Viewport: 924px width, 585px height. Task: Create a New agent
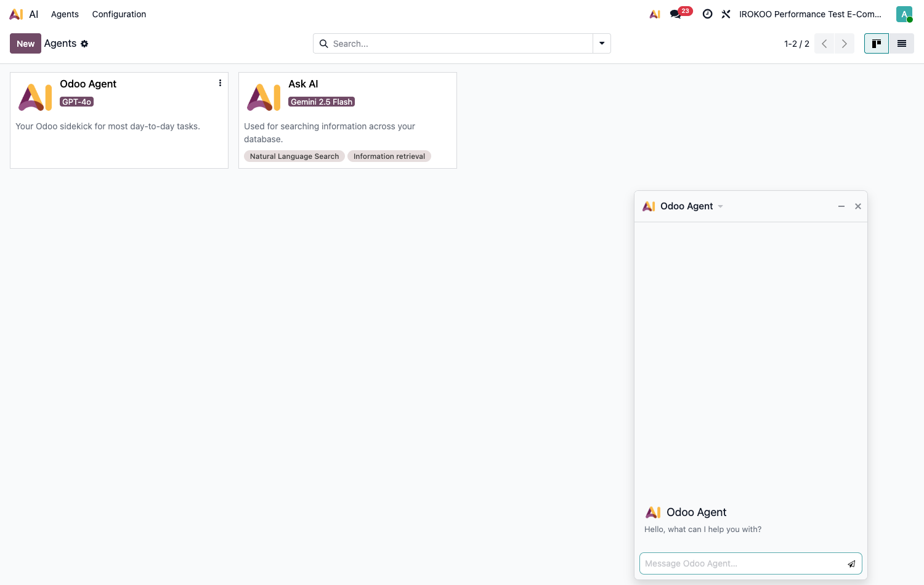click(25, 44)
